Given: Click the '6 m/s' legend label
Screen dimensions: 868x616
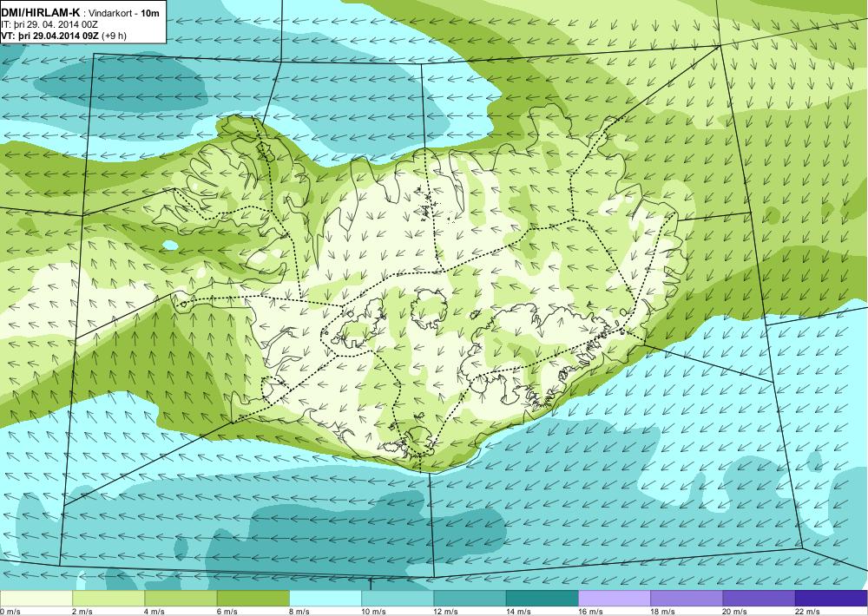Looking at the screenshot, I should point(227,611).
